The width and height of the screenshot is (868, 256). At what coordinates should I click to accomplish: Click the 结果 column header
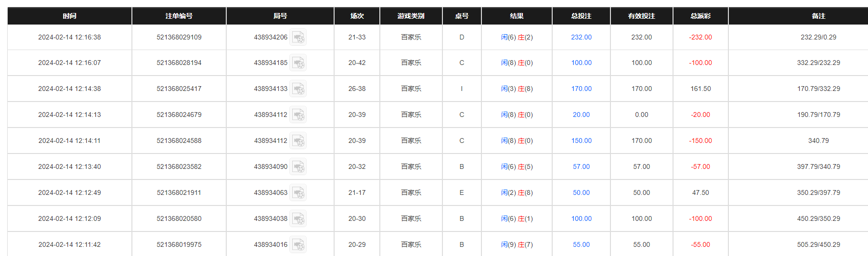[517, 16]
